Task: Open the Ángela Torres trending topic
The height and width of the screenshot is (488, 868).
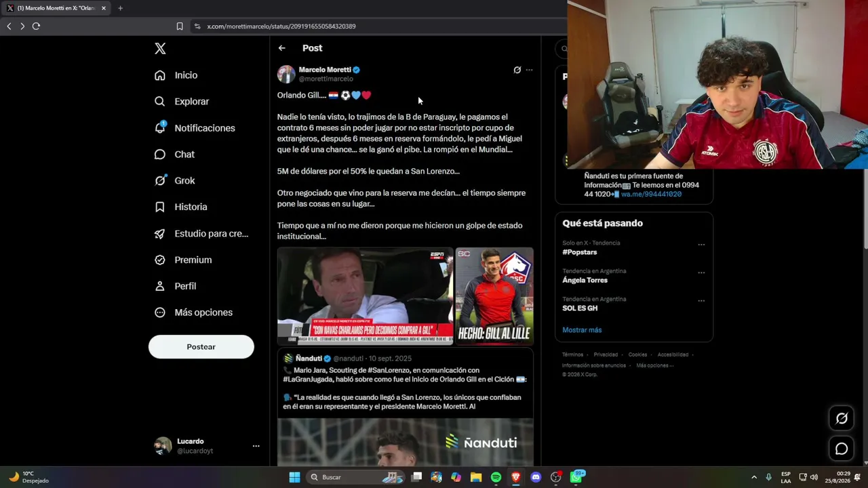Action: (585, 280)
